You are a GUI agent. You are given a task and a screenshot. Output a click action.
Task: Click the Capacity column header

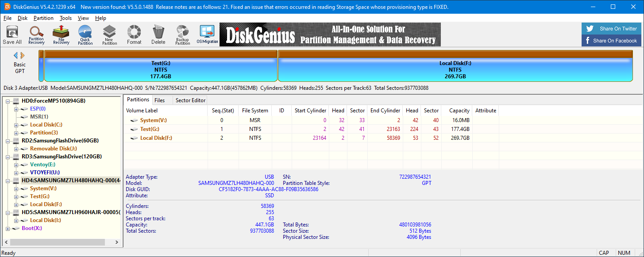457,111
